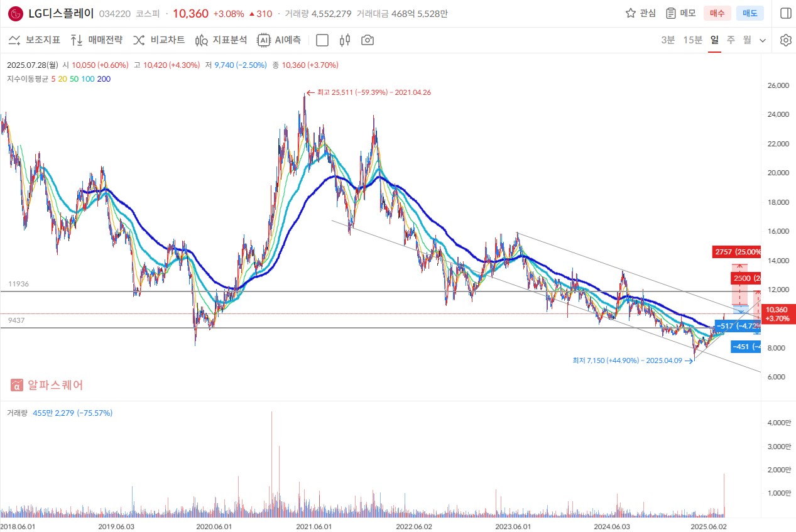Select the 100-period moving average legend
Viewport: 796px width, 532px height.
(88, 79)
